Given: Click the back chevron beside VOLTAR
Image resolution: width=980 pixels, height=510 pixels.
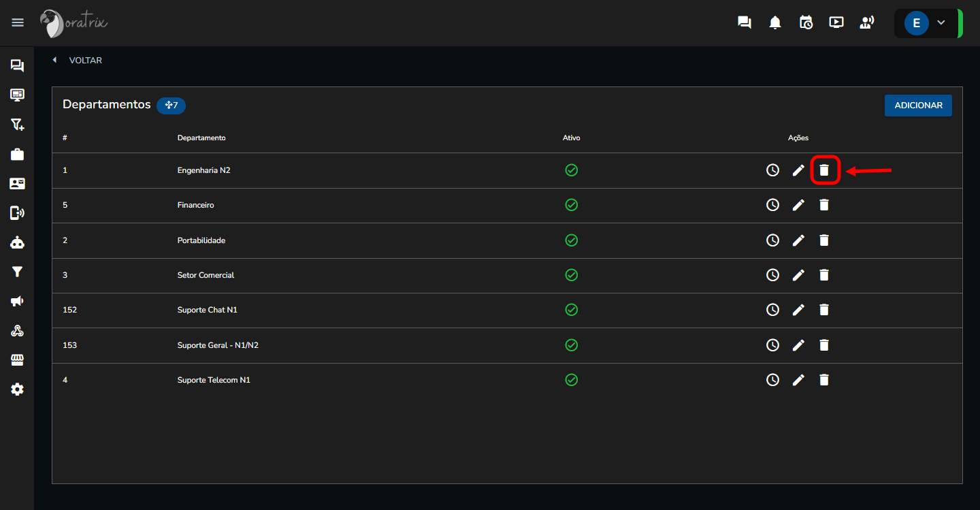Looking at the screenshot, I should (54, 61).
